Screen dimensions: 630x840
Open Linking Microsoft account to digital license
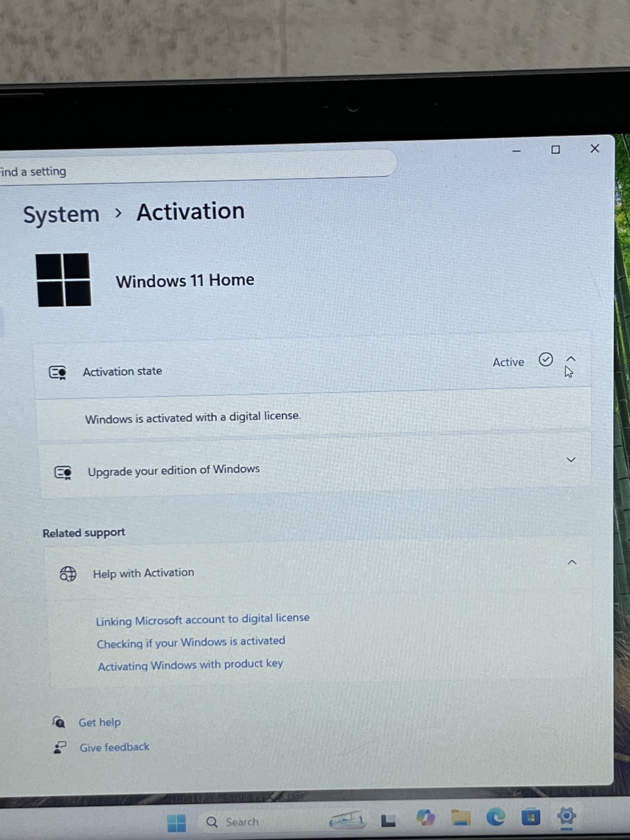(203, 619)
